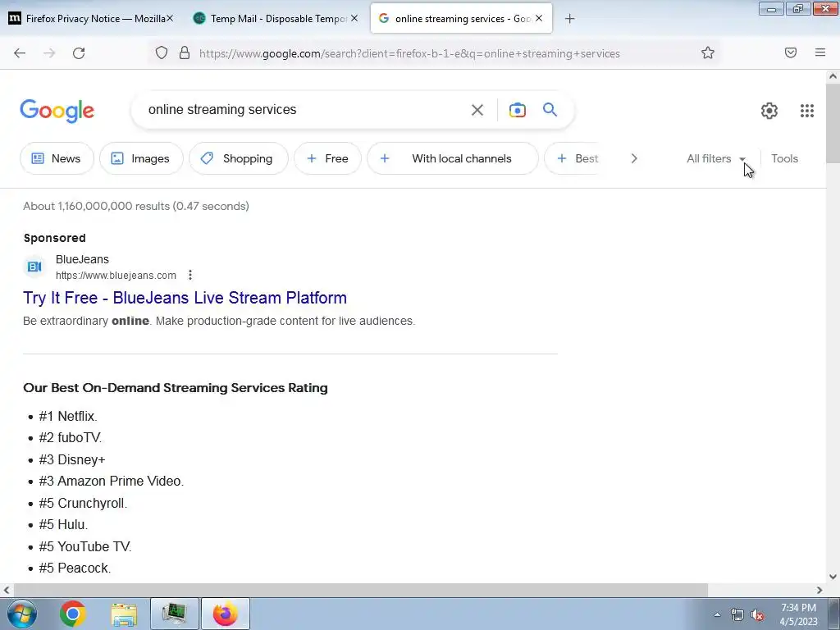
Task: Select the #5 Crunchyroll entry
Action: [83, 503]
